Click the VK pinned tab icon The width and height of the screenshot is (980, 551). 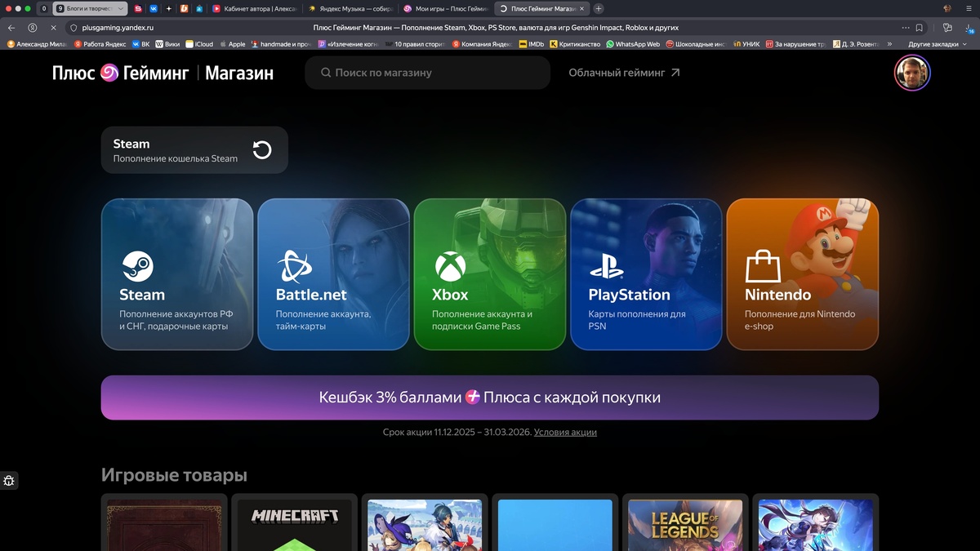pos(153,8)
